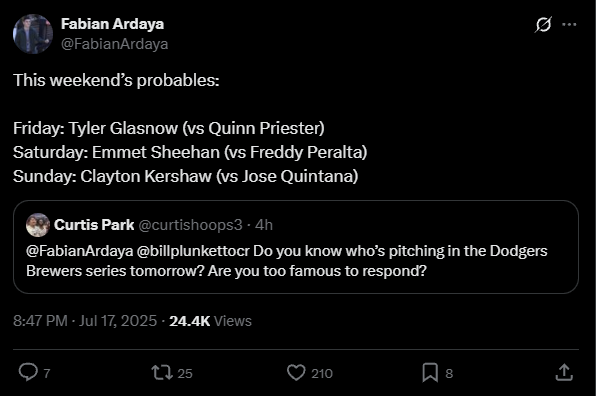This screenshot has height=396, width=596.
Task: Click the Grok icon on the tweet
Action: [543, 25]
